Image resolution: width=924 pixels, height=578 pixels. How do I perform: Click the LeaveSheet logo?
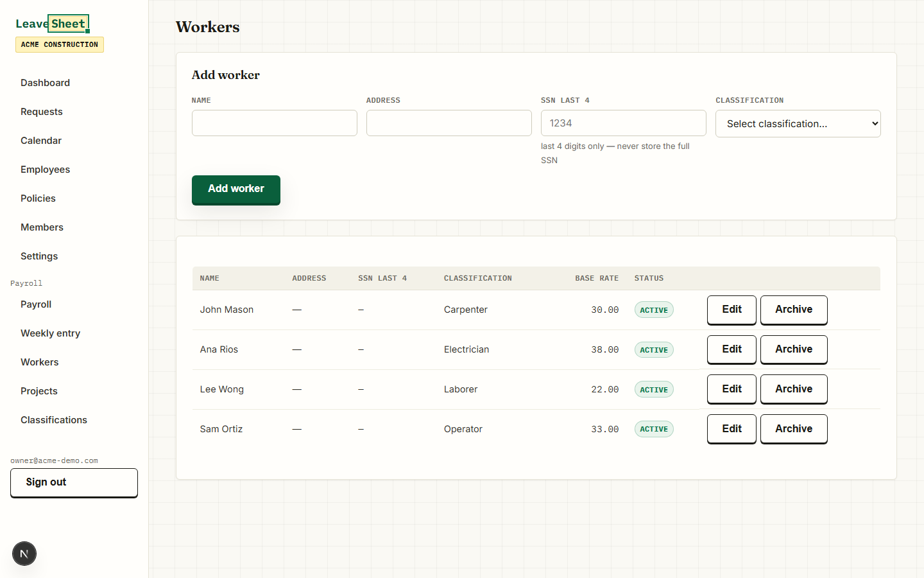pyautogui.click(x=52, y=24)
